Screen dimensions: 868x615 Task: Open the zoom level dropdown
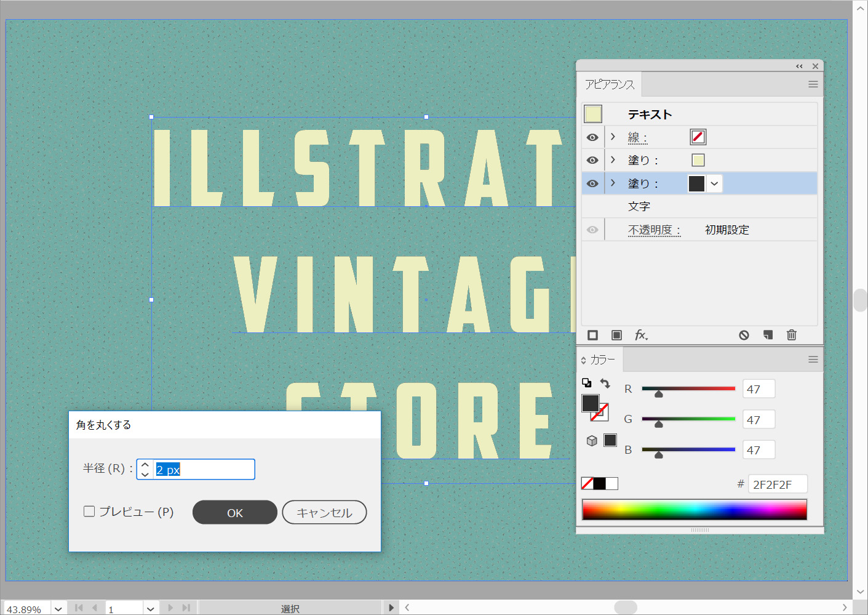coord(58,608)
